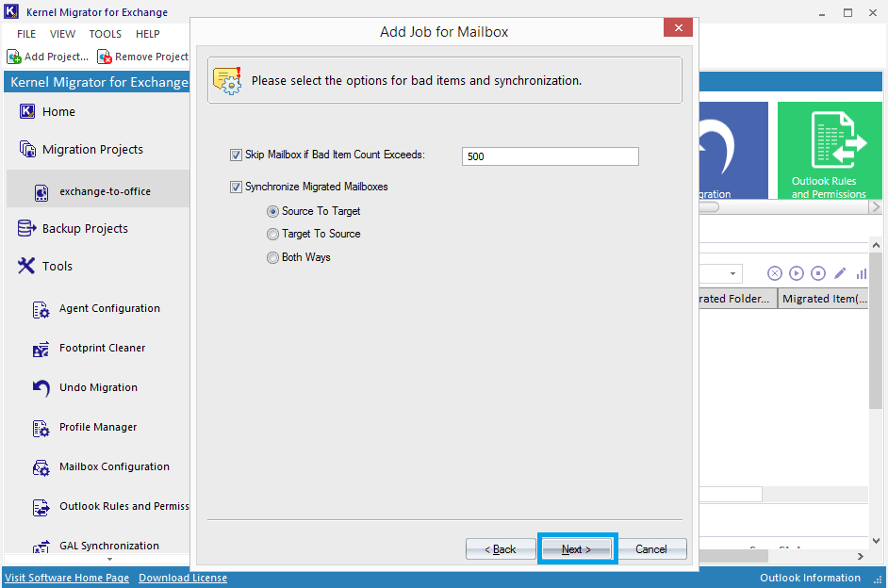
Task: Open Profile Manager icon
Action: 41,429
